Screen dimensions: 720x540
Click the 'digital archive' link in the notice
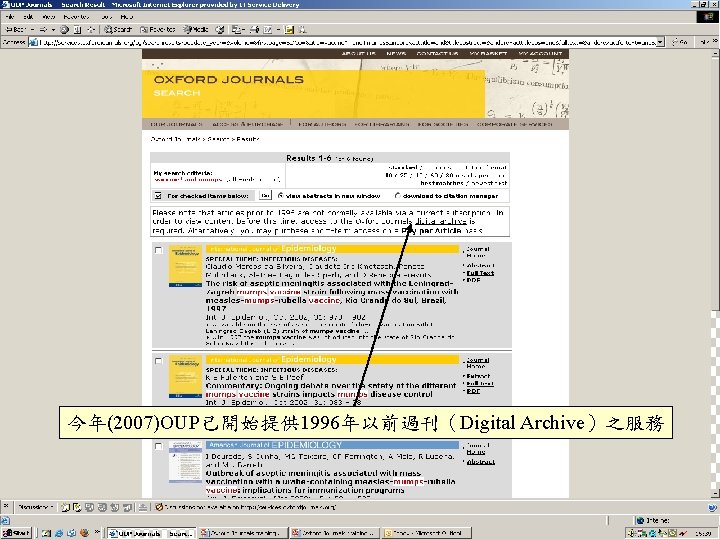[440, 221]
